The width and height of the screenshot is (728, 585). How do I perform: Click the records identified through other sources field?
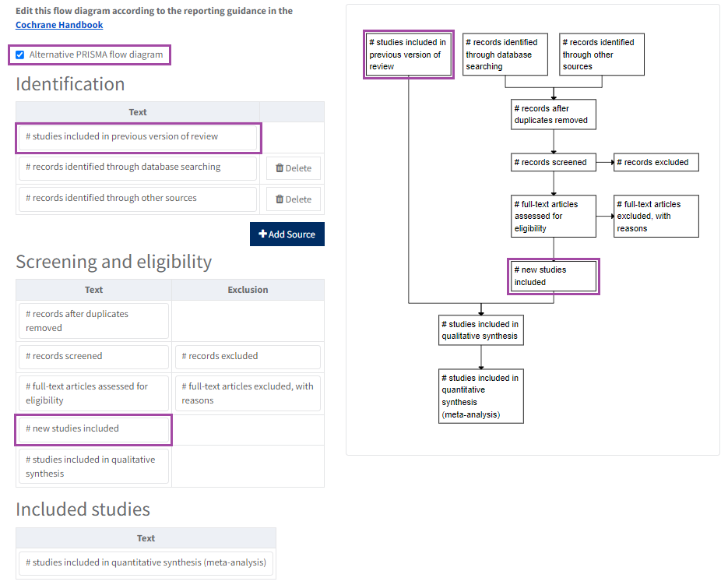point(137,199)
